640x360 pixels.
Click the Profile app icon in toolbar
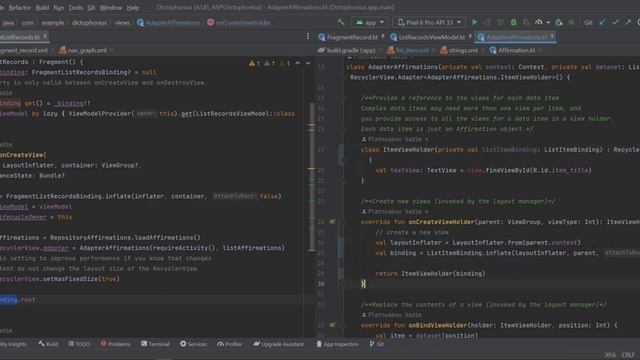click(539, 22)
